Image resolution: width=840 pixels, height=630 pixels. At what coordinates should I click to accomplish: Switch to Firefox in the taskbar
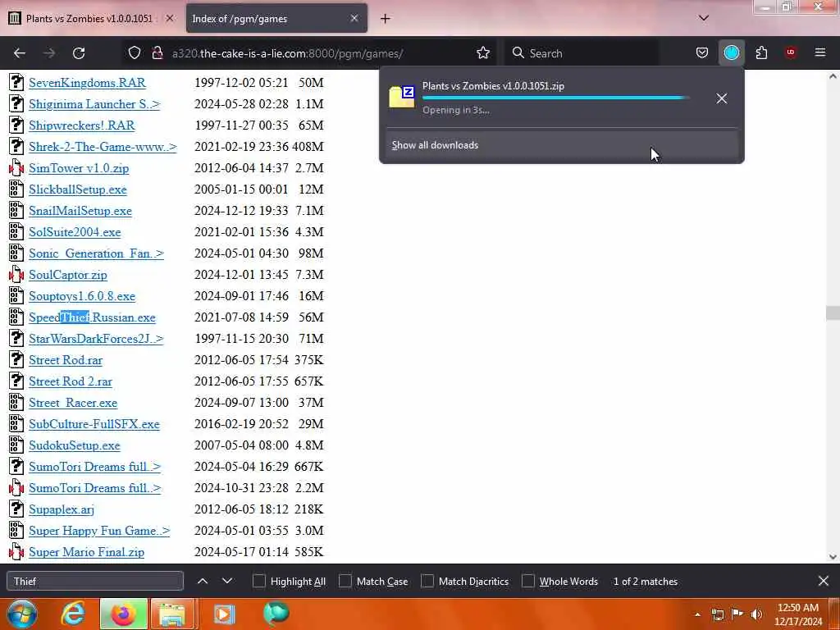click(123, 614)
